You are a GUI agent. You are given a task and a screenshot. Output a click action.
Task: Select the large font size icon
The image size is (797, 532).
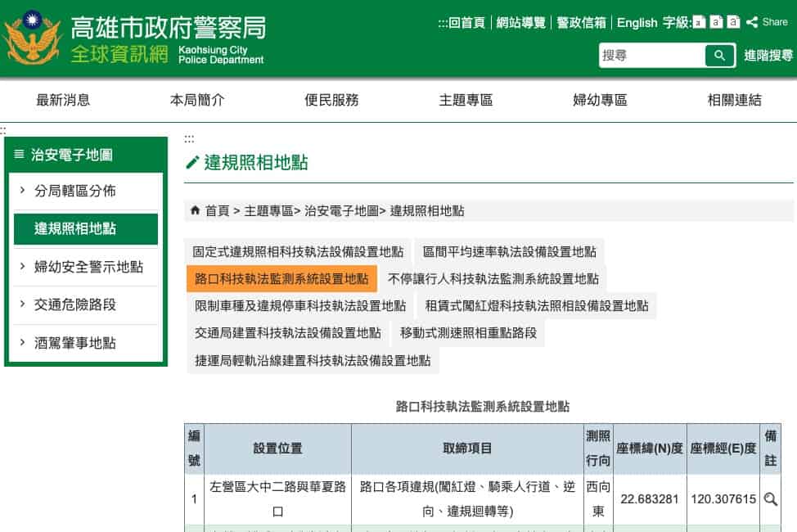coord(733,22)
